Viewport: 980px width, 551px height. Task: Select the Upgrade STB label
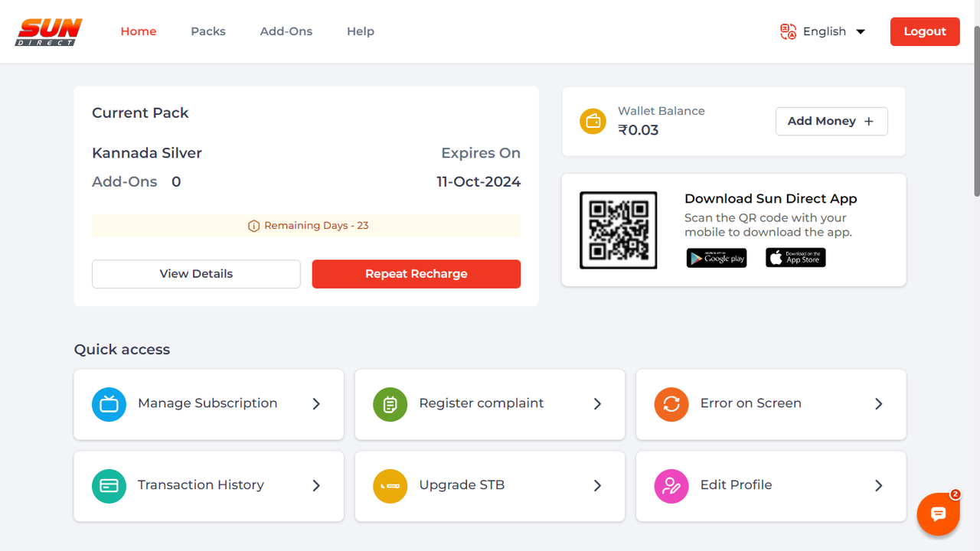tap(462, 485)
